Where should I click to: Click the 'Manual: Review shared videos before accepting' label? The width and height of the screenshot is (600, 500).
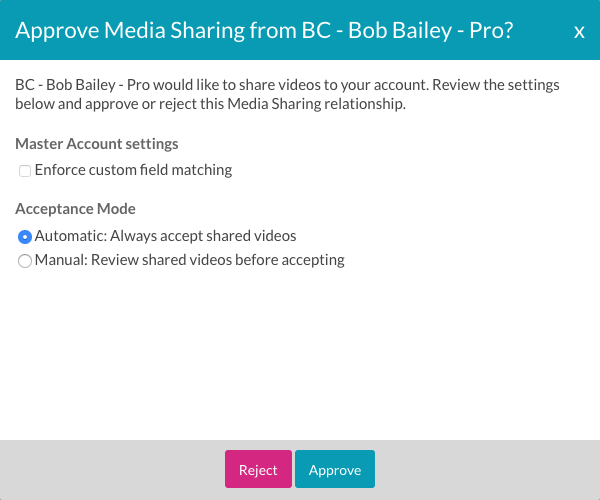(189, 260)
